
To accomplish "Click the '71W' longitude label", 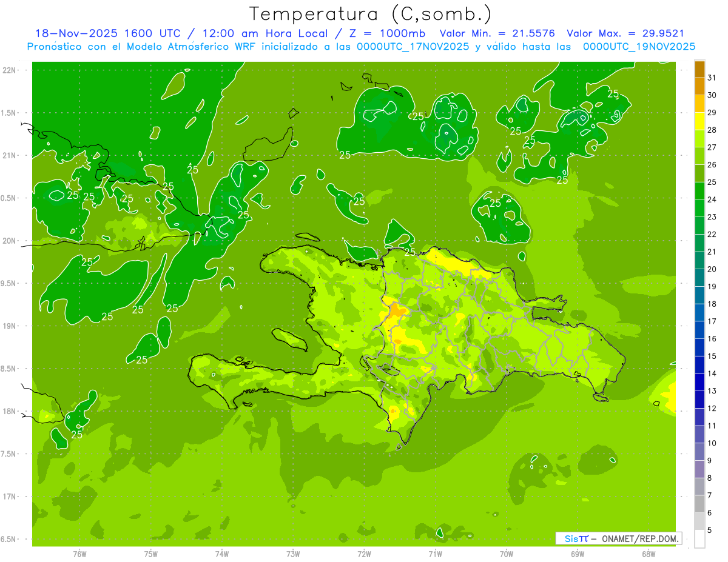I will click(x=435, y=554).
